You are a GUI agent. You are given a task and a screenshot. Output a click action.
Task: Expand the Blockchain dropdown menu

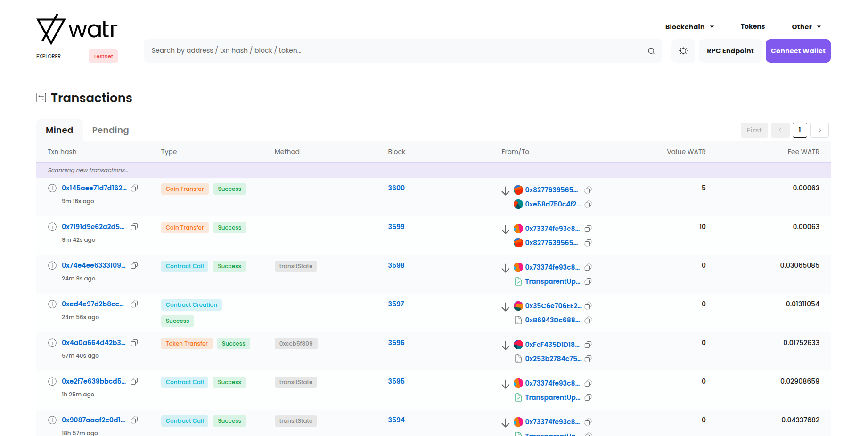click(x=689, y=27)
